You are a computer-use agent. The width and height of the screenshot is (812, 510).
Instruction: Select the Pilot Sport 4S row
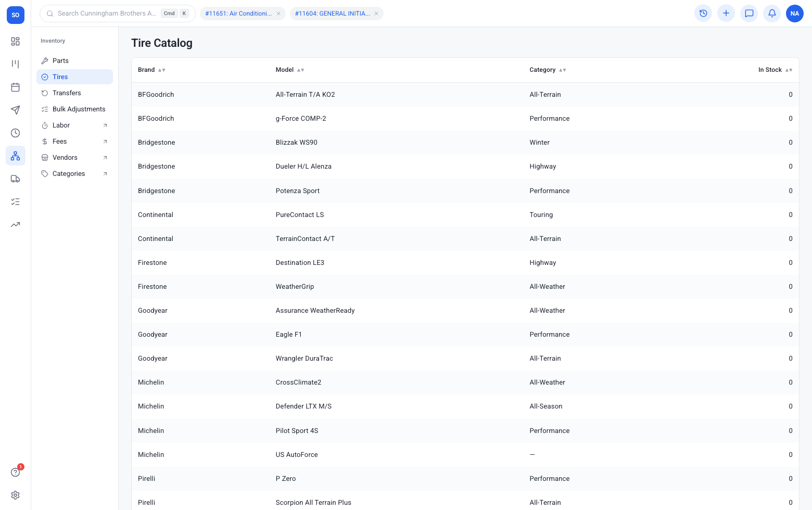point(465,430)
